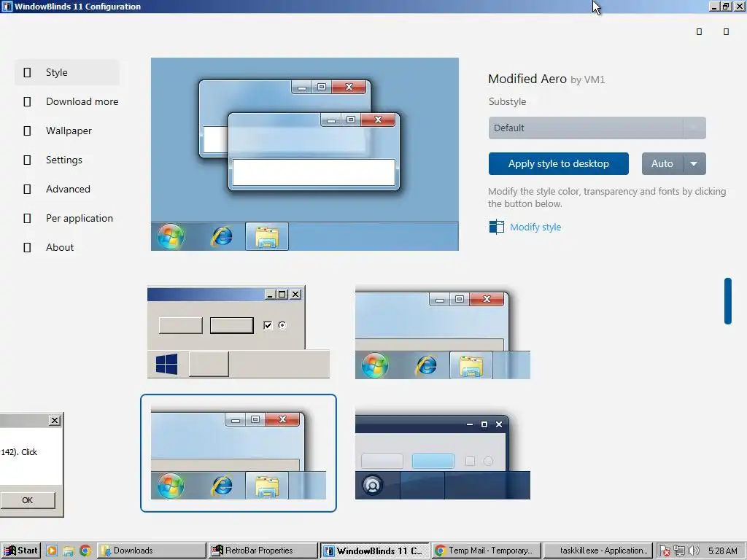The width and height of the screenshot is (747, 560).
Task: Click the Modify style window icon
Action: (496, 227)
